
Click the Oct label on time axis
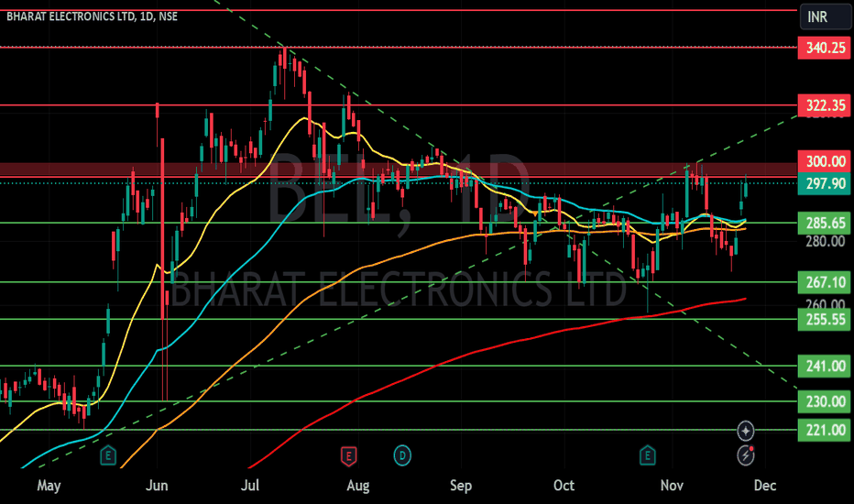click(564, 486)
